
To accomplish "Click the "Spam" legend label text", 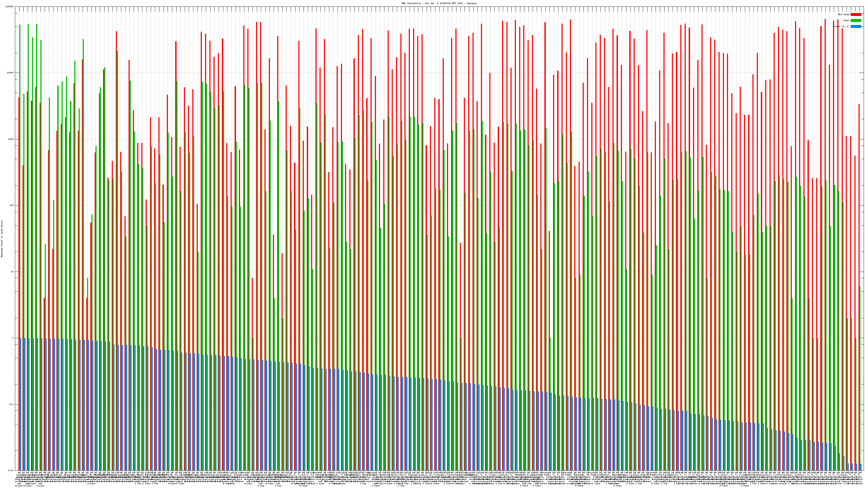I will [846, 21].
